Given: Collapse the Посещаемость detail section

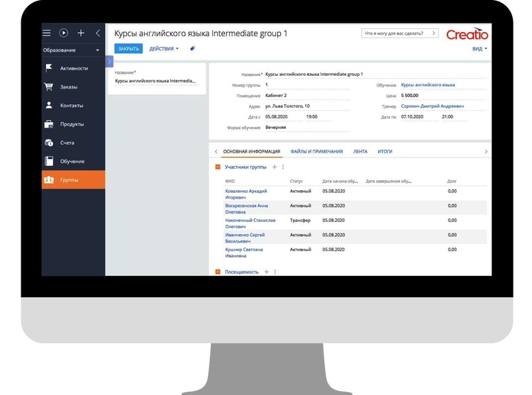Looking at the screenshot, I should click(218, 272).
